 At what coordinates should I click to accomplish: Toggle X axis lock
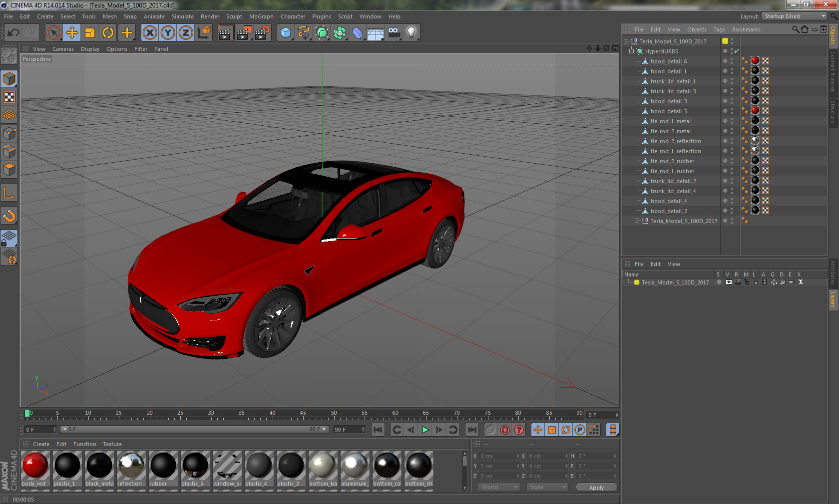(x=150, y=33)
